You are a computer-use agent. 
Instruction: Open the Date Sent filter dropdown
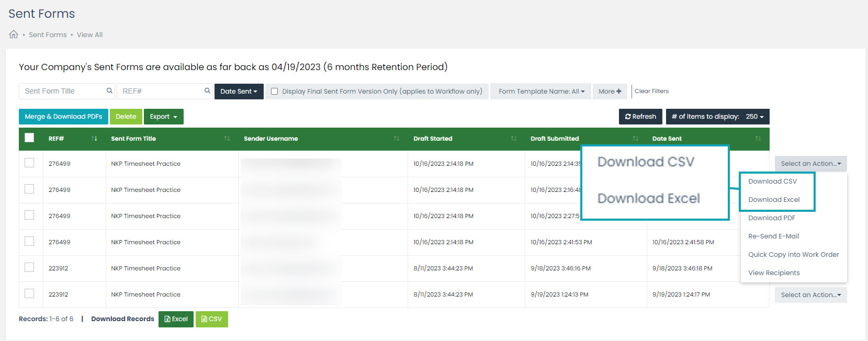click(239, 92)
